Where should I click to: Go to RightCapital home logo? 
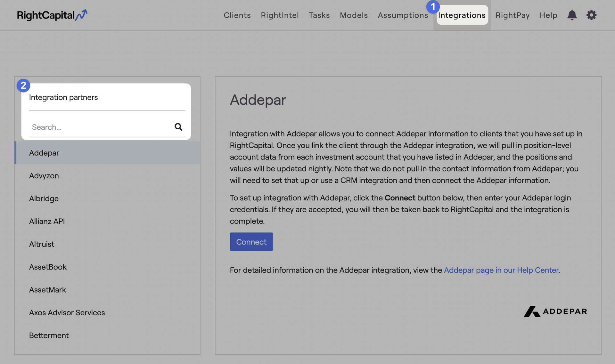(52, 15)
